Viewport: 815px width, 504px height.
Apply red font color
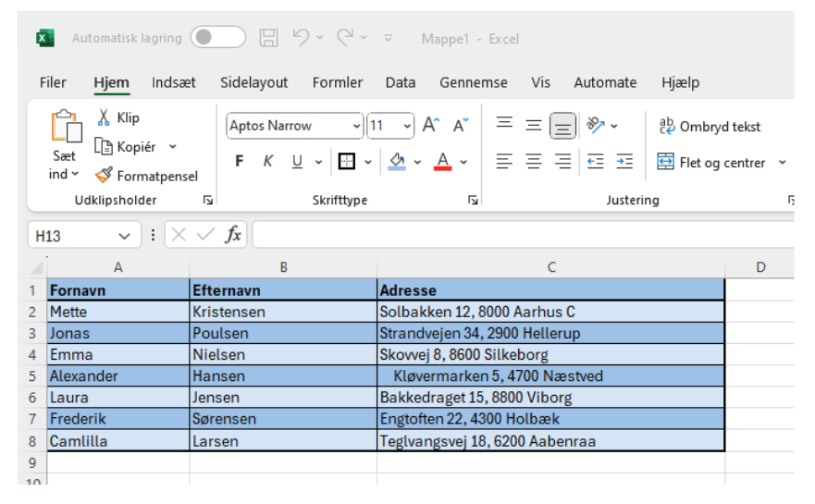tap(442, 161)
